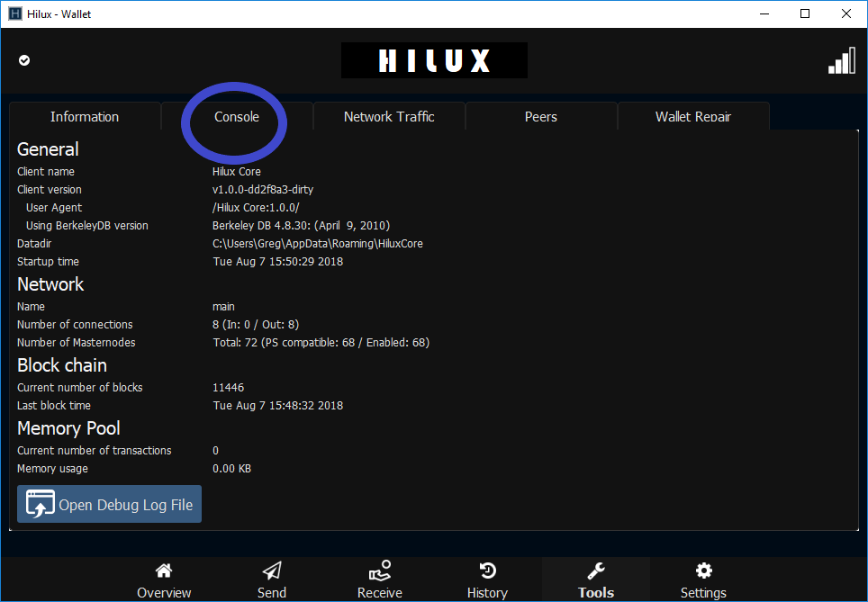This screenshot has height=602, width=868.
Task: Click the Using BerkeleyDB version label
Action: click(x=87, y=225)
